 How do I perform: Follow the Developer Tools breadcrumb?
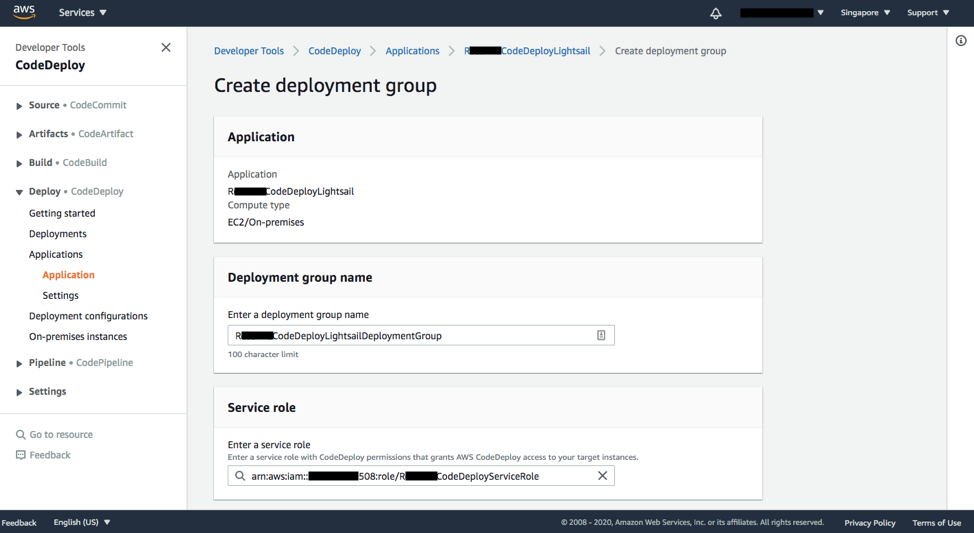click(248, 51)
